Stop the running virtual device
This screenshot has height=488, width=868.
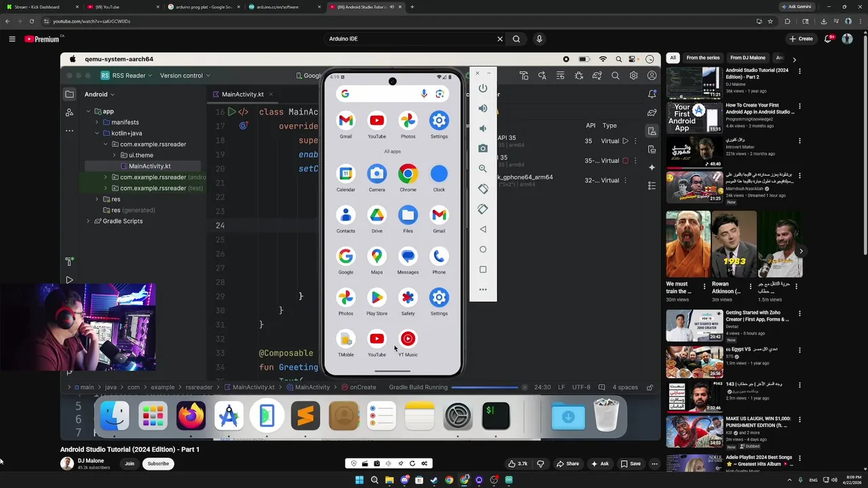point(625,161)
